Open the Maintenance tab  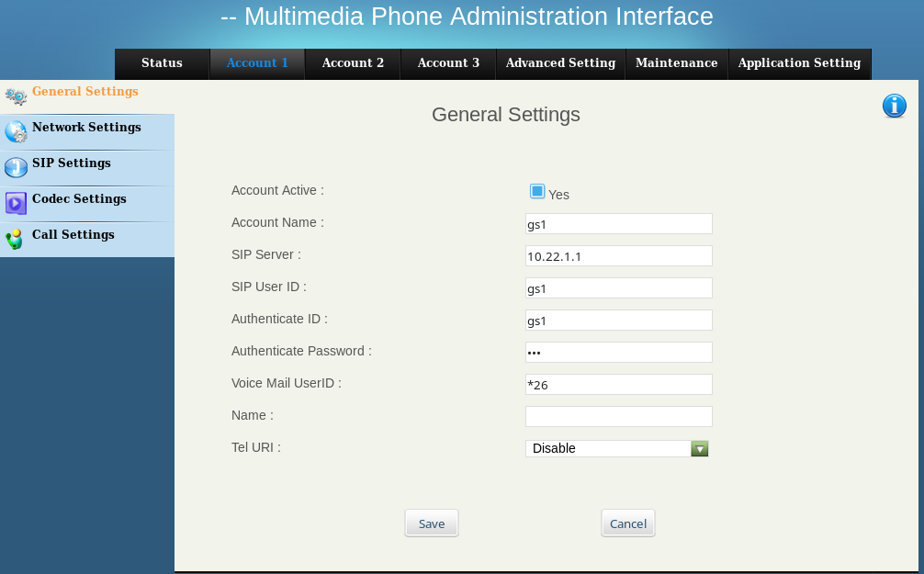676,63
